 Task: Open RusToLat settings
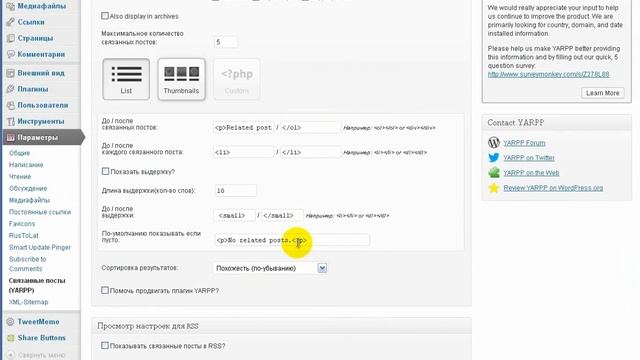pos(24,236)
